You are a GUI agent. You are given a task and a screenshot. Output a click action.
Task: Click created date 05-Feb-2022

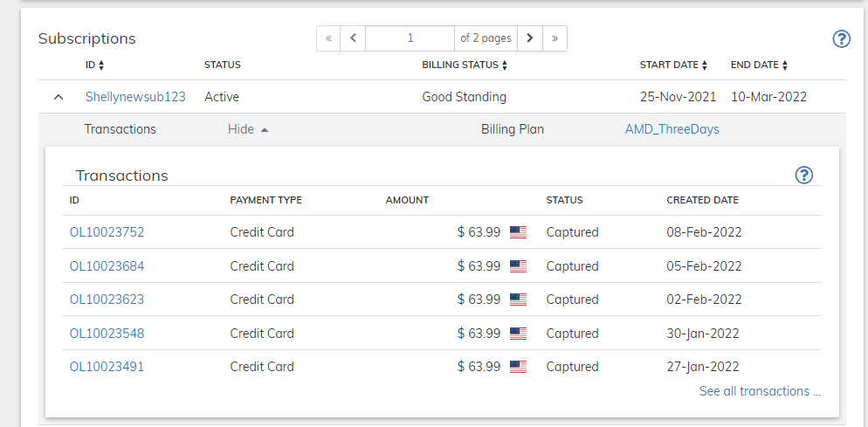704,266
